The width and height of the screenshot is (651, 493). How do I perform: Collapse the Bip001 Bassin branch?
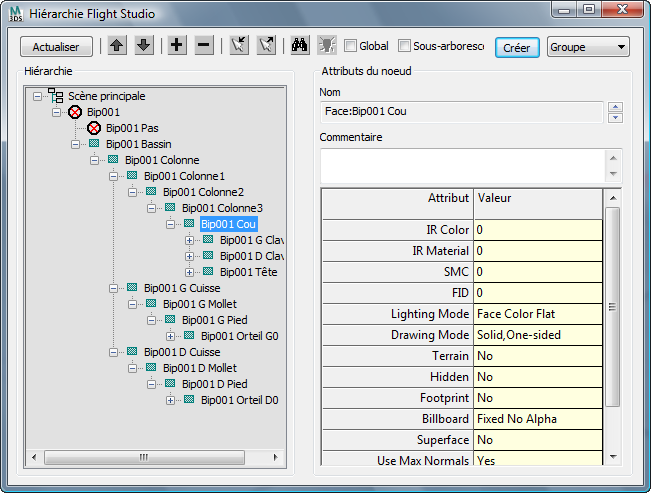click(75, 145)
